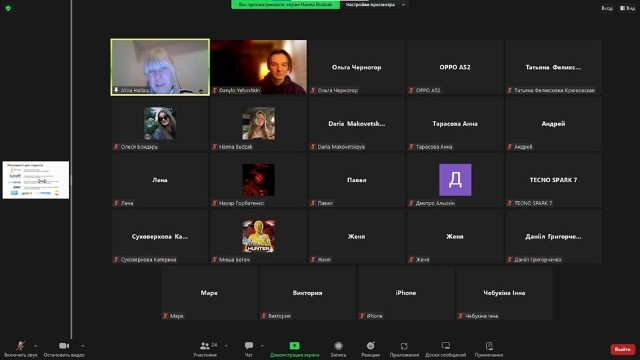The width and height of the screenshot is (640, 360).
Task: Expand the video options arrow beside camera
Action: pyautogui.click(x=83, y=346)
